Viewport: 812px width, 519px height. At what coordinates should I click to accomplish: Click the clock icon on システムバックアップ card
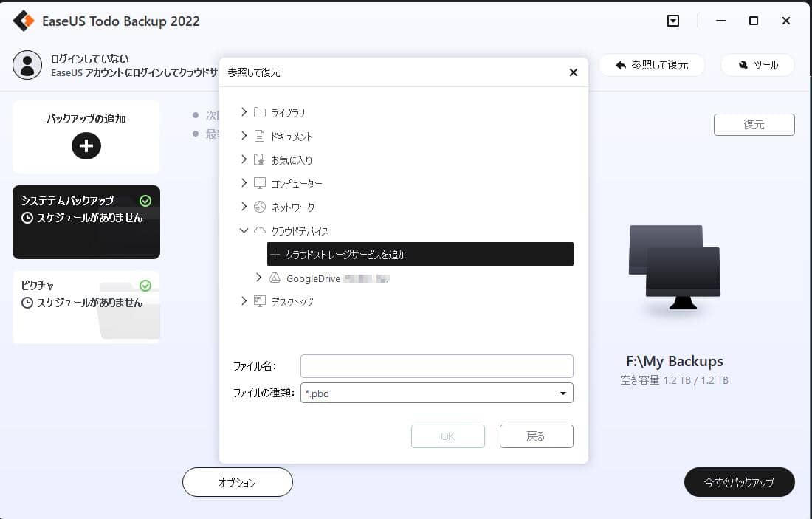point(27,218)
